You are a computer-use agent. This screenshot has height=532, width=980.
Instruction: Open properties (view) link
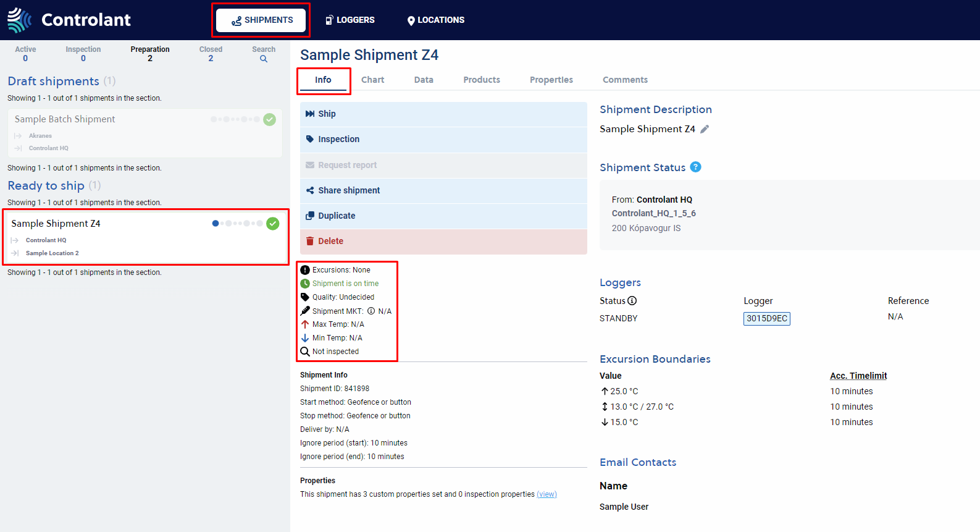[x=547, y=494]
